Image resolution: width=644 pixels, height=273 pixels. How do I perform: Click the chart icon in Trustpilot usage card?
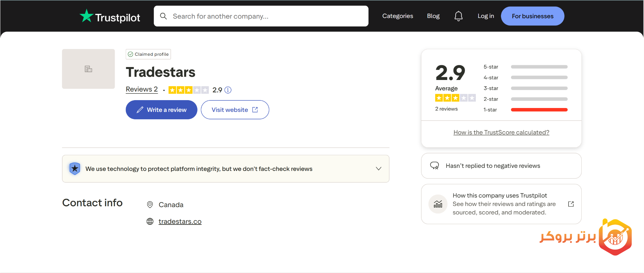pos(438,204)
